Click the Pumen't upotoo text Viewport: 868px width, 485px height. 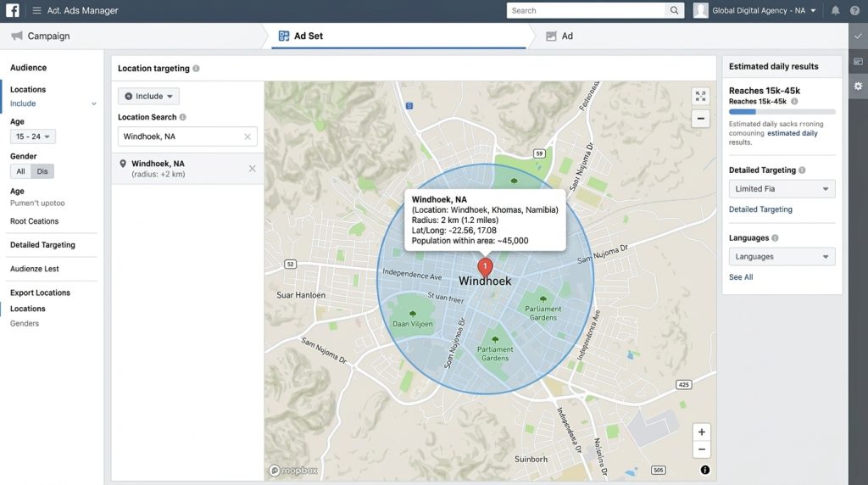(x=37, y=203)
